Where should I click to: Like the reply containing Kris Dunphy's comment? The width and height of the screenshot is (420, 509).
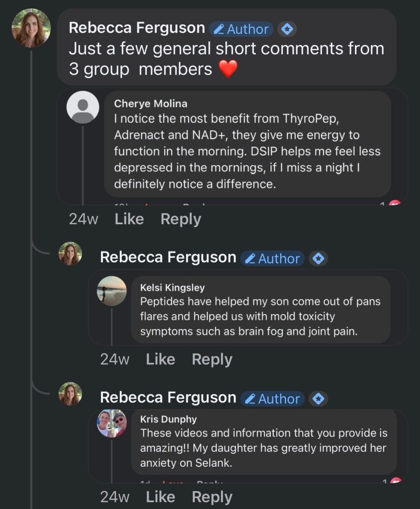coord(161,497)
